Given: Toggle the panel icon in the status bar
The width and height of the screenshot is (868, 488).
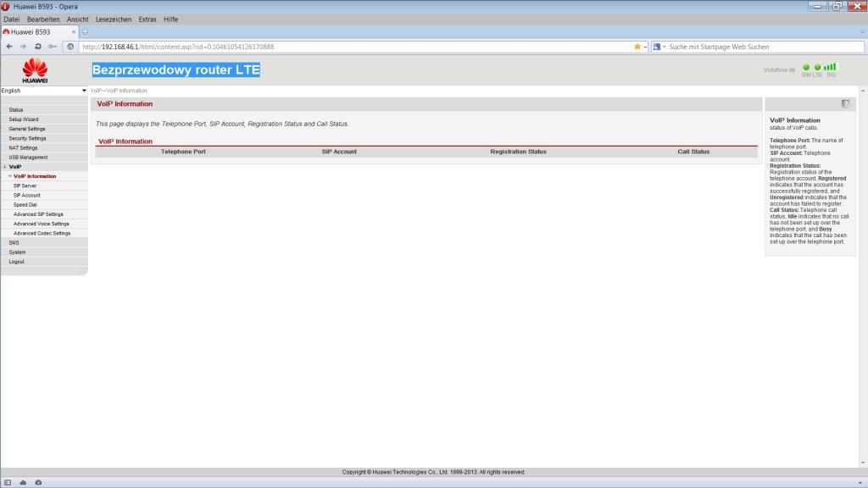Looking at the screenshot, I should pyautogui.click(x=8, y=482).
